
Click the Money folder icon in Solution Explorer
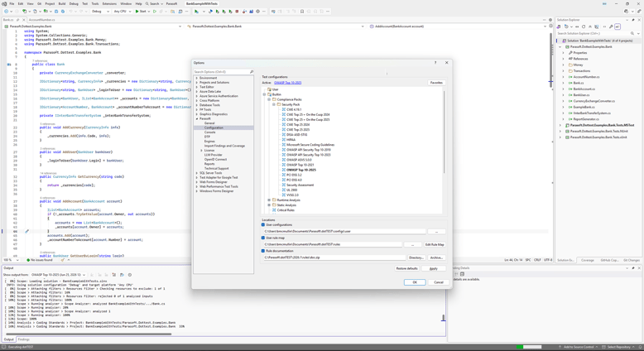pos(570,65)
